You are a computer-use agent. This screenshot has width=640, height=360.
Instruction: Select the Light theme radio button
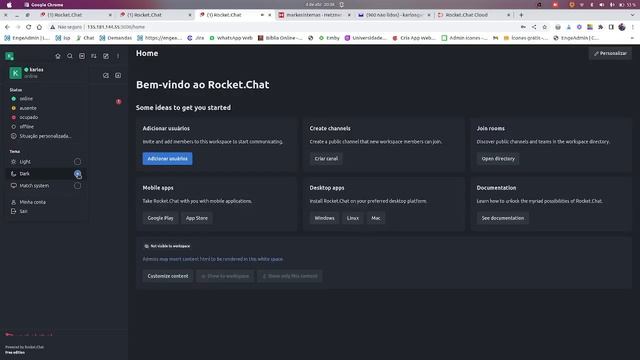coord(77,162)
